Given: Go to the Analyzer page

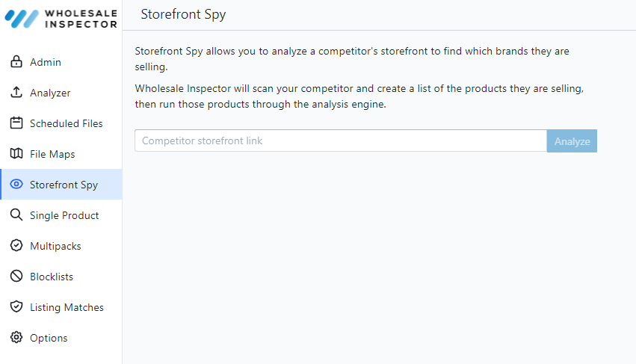Looking at the screenshot, I should pos(50,93).
